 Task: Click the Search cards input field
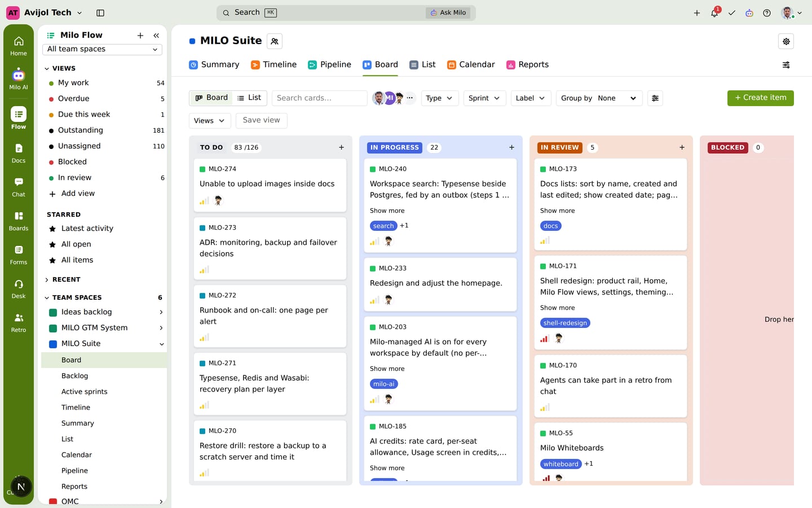[x=319, y=98]
